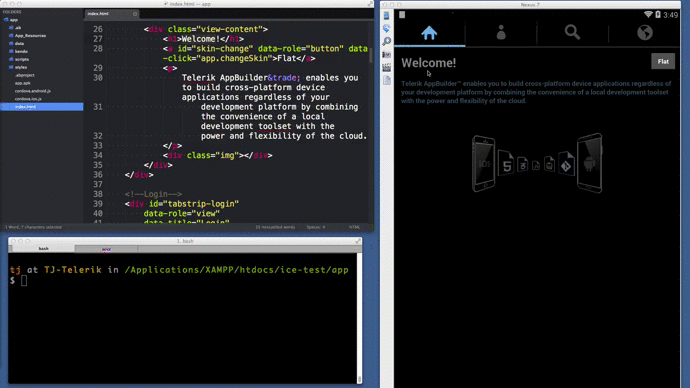Click the devices illustration image in emulator
Image resolution: width=690 pixels, height=388 pixels.
pyautogui.click(x=537, y=163)
